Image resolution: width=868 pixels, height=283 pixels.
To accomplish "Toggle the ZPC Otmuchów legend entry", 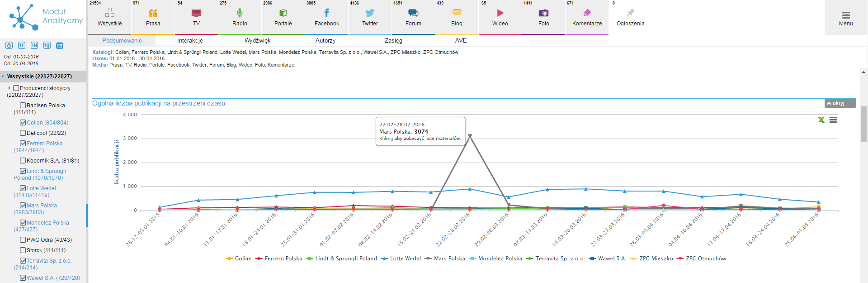I will coord(701,259).
